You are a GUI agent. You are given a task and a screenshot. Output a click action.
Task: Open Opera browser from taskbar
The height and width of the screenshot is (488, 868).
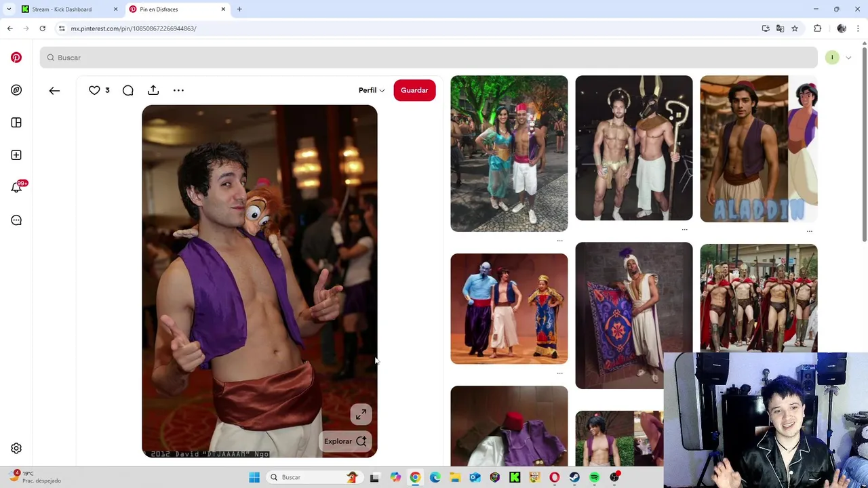point(555,477)
